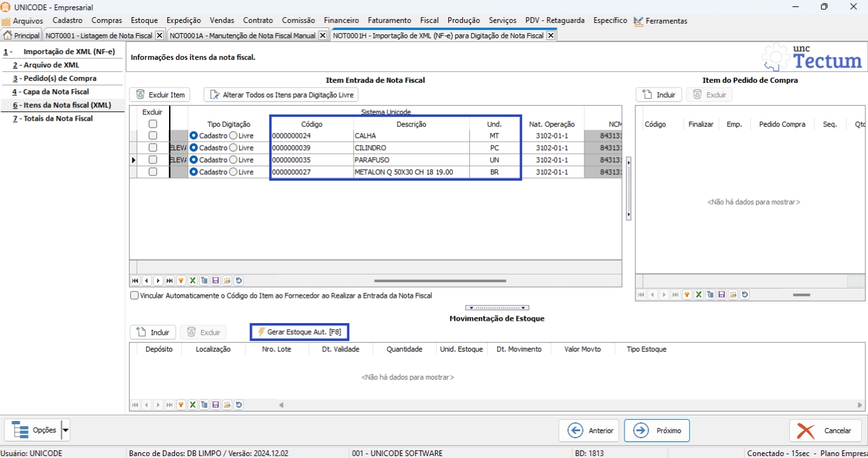
Task: Go to next record in items grid
Action: (158, 281)
